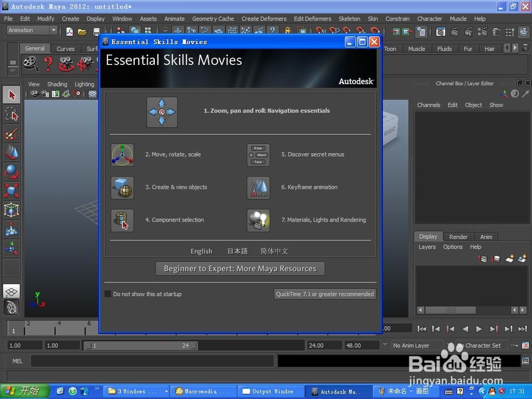Switch movie language to 简体中文
This screenshot has width=532, height=399.
pyautogui.click(x=274, y=251)
